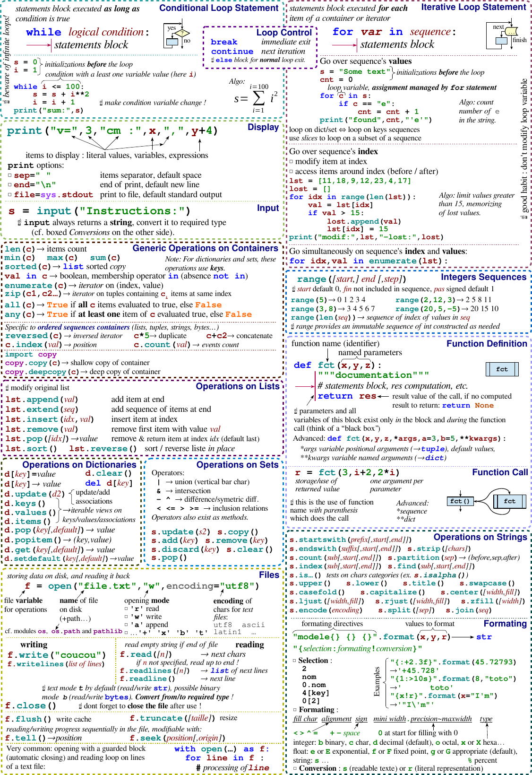Image resolution: width=532 pixels, height=775 pixels.
Task: Click the lst.extend(seq) entry
Action: pyautogui.click(x=42, y=409)
